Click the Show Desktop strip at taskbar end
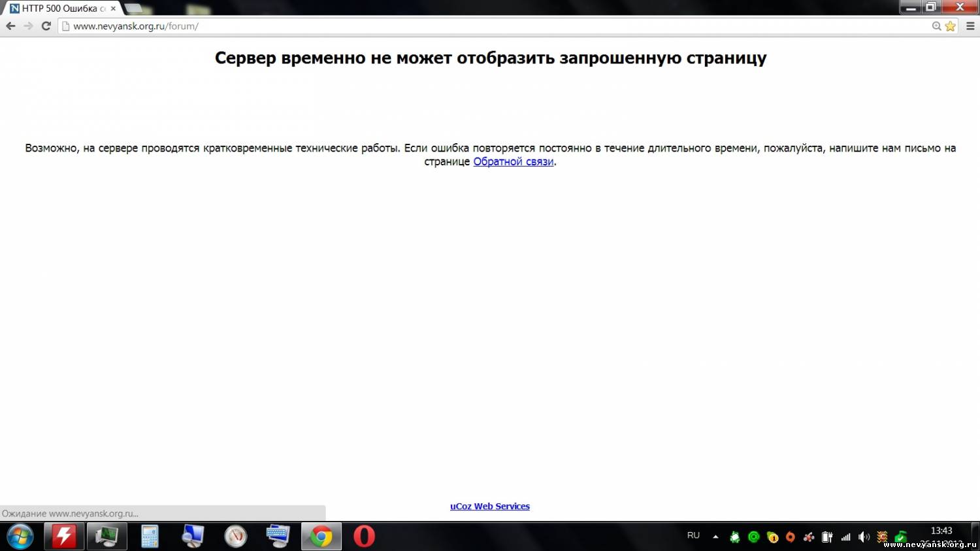The height and width of the screenshot is (551, 980). [975, 537]
